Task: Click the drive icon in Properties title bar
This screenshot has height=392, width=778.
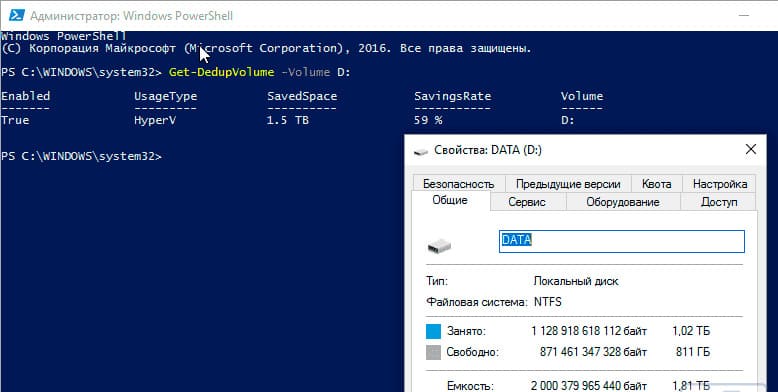Action: [x=421, y=151]
